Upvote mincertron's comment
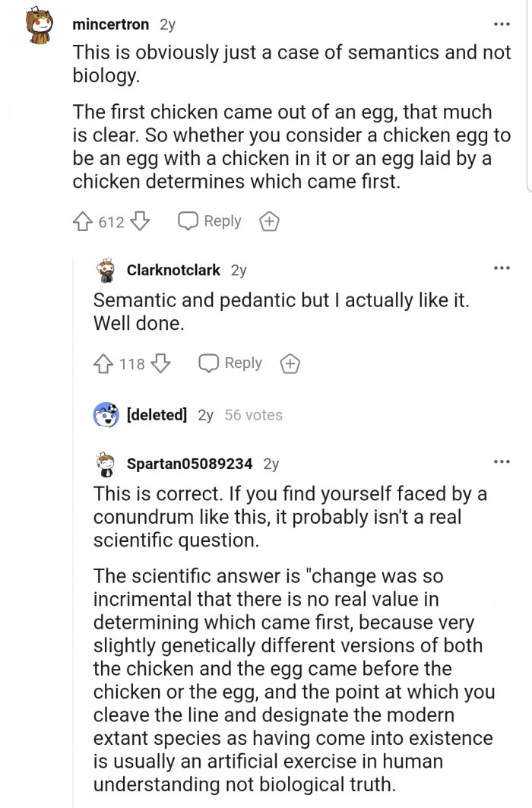 (x=83, y=221)
